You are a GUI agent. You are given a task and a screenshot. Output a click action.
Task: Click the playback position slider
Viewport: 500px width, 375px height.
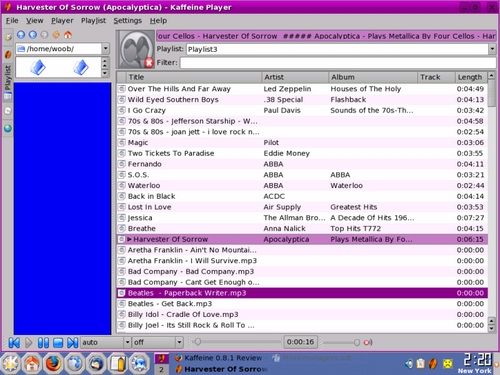(236, 342)
